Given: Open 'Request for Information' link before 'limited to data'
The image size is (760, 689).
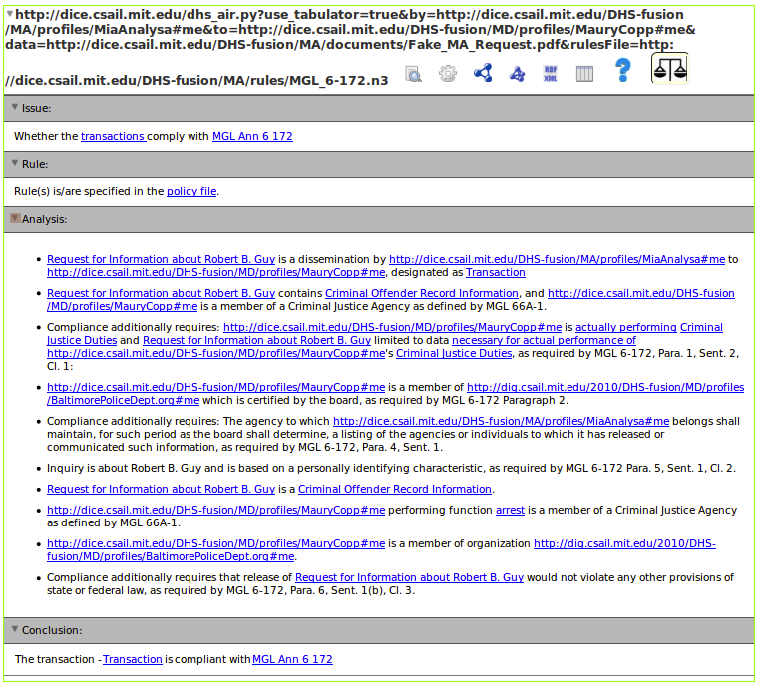Looking at the screenshot, I should (x=257, y=341).
